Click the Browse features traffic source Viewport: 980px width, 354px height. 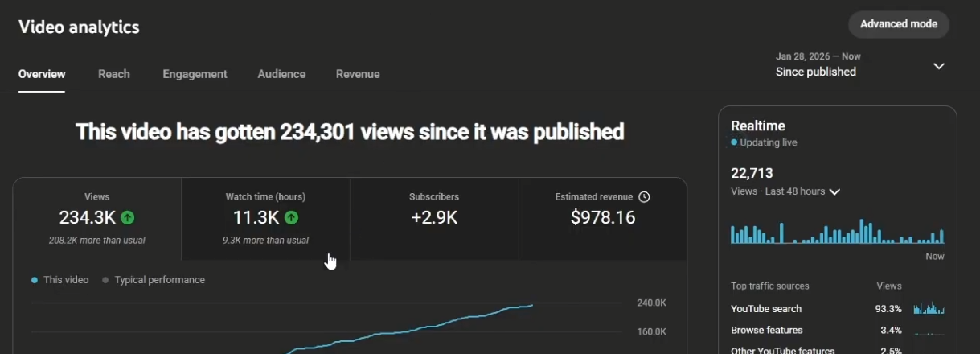(767, 331)
